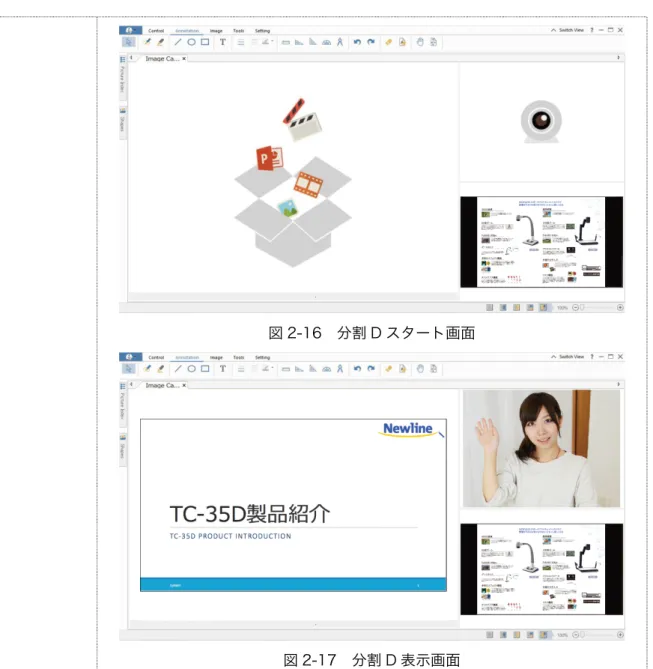Zoom out with the minus button, スタート画面 window
This screenshot has width=653, height=669.
click(x=575, y=307)
